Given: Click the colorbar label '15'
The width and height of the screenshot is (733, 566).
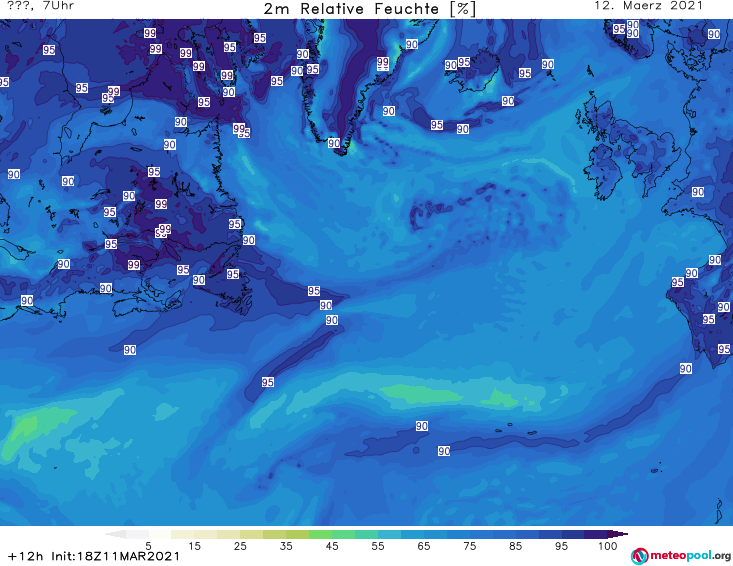Looking at the screenshot, I should [194, 545].
